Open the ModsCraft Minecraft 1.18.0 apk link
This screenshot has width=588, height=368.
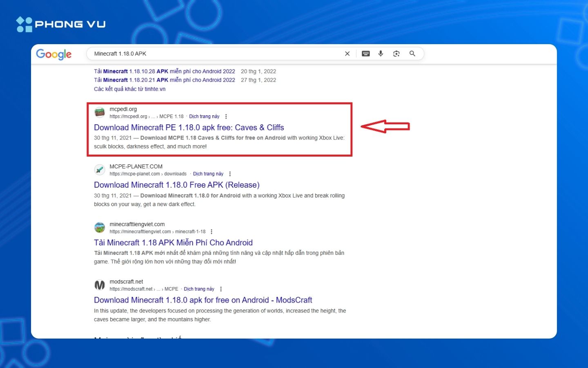tap(203, 300)
